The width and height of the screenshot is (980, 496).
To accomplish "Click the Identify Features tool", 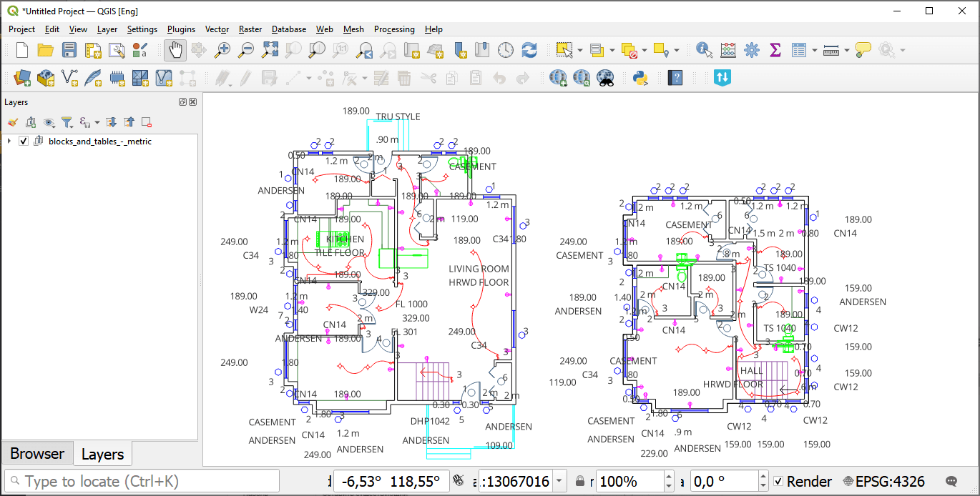I will pyautogui.click(x=704, y=50).
